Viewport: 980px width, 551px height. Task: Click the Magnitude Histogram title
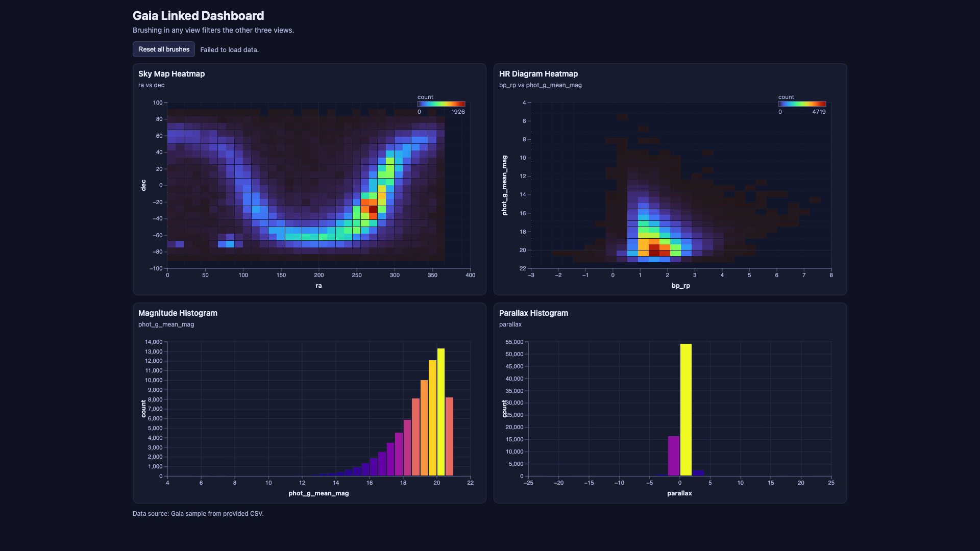[178, 313]
